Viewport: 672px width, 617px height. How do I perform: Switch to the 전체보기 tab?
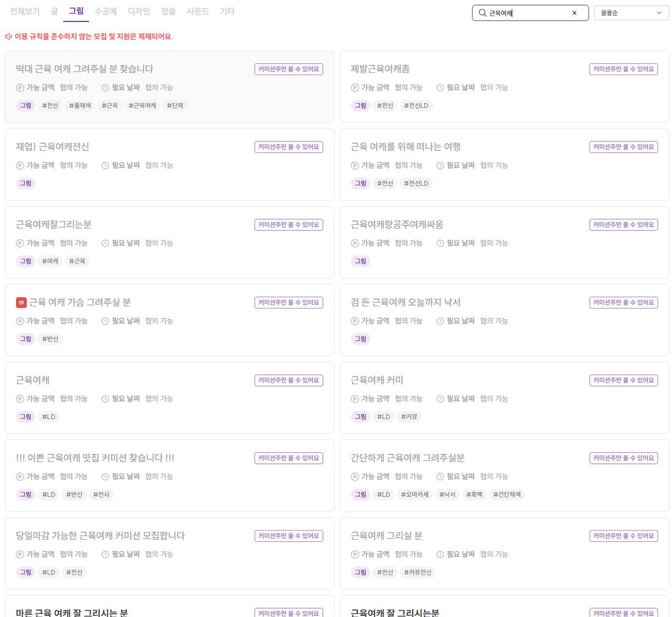coord(25,12)
